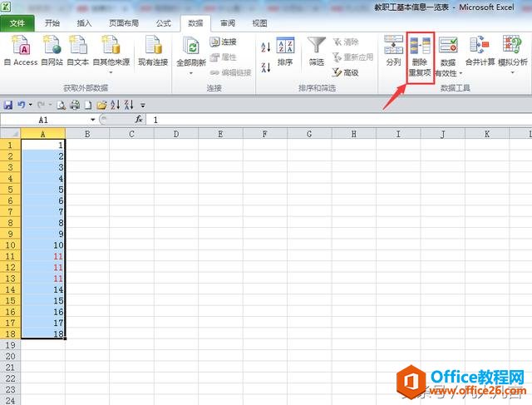Open What-If Analysis (模拟分析) menu

(512, 54)
